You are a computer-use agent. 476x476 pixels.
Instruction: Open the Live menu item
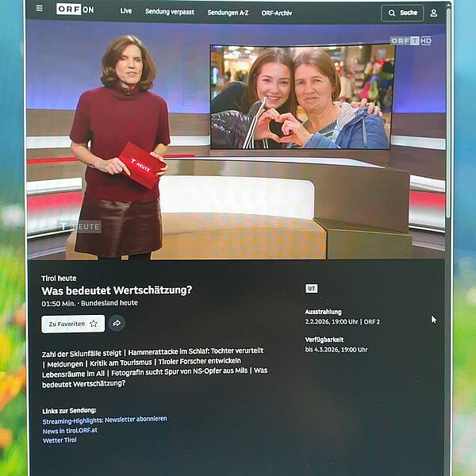click(x=126, y=12)
